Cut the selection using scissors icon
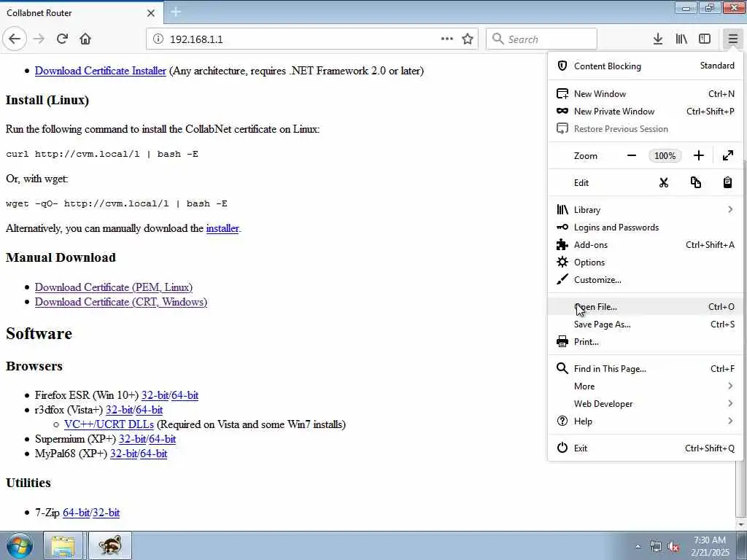Image resolution: width=747 pixels, height=560 pixels. pos(664,183)
